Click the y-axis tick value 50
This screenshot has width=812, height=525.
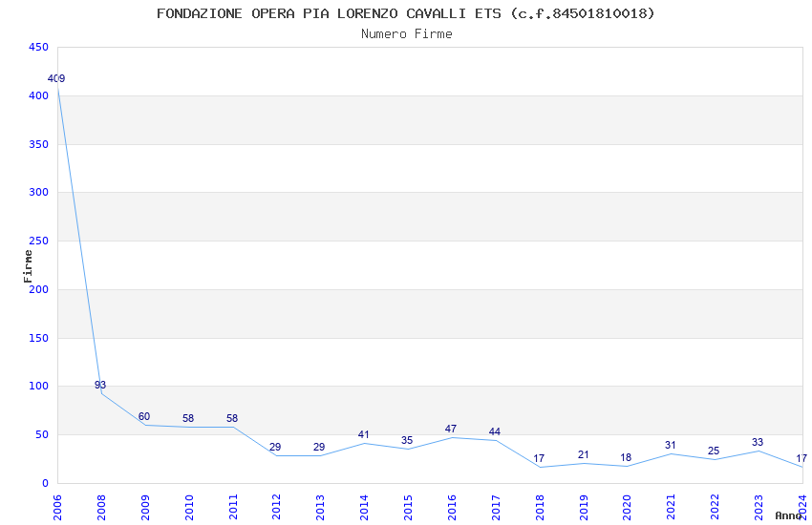(42, 434)
